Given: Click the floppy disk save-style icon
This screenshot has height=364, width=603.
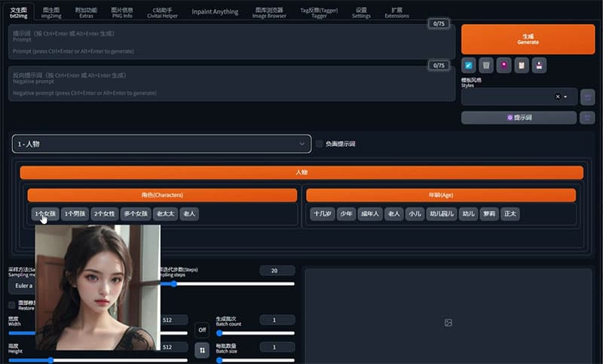Looking at the screenshot, I should coord(539,66).
